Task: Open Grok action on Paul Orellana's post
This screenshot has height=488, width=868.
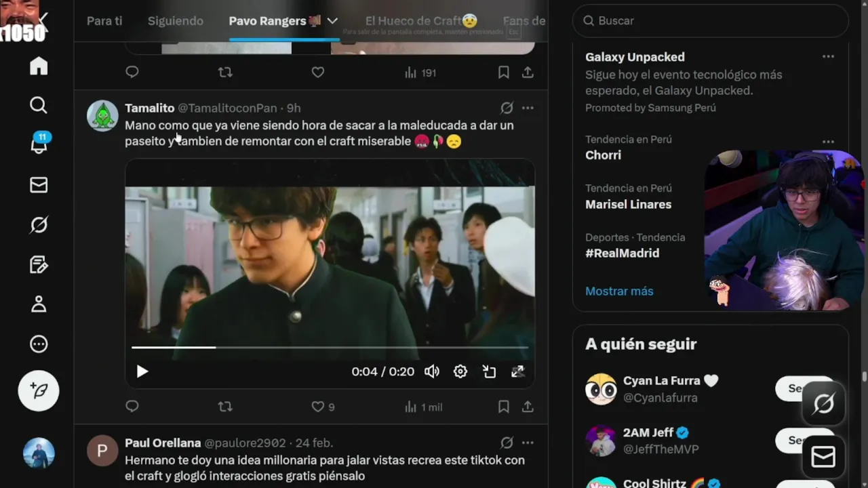Action: click(x=507, y=443)
